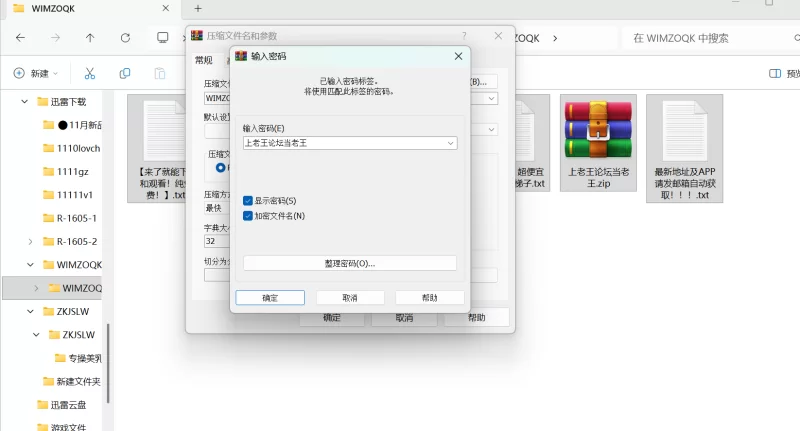Viewport: 800px width, 431px height.
Task: Click 取消 in archive parameters dialog
Action: pos(405,318)
